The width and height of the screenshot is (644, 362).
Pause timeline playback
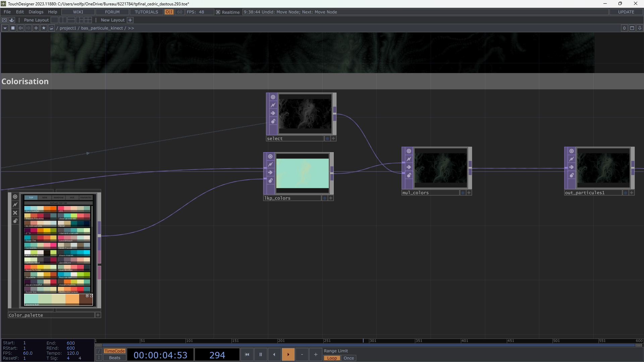coord(261,355)
